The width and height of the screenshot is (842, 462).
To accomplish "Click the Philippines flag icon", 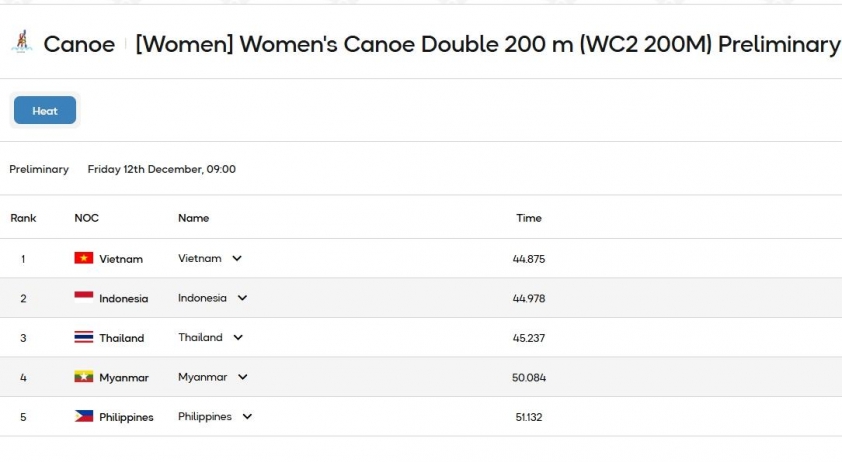I will tap(84, 416).
